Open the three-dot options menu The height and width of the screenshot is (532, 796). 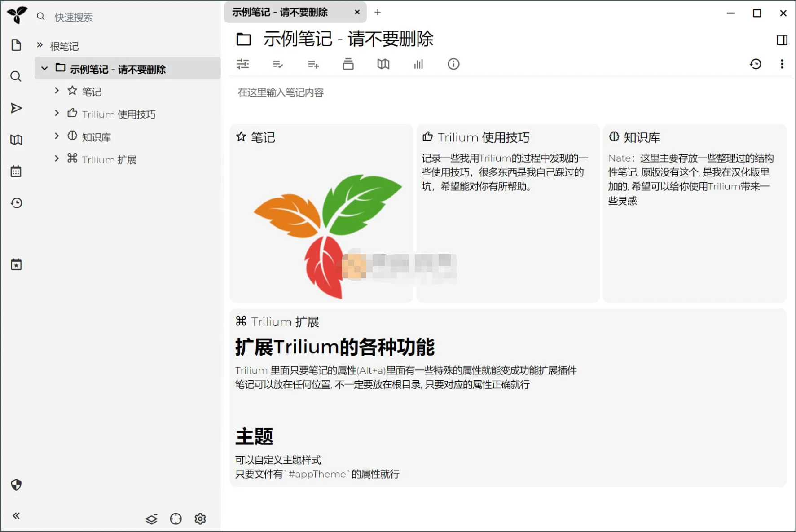[x=783, y=64]
